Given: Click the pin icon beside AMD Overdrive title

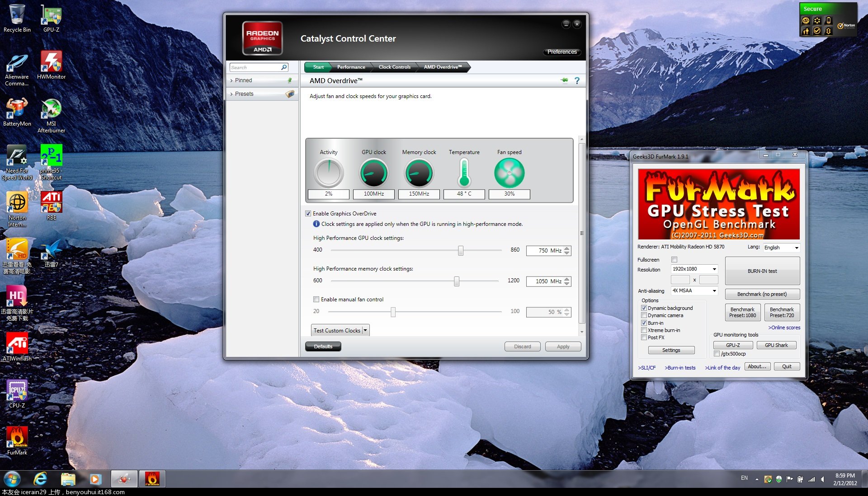Looking at the screenshot, I should click(x=565, y=80).
